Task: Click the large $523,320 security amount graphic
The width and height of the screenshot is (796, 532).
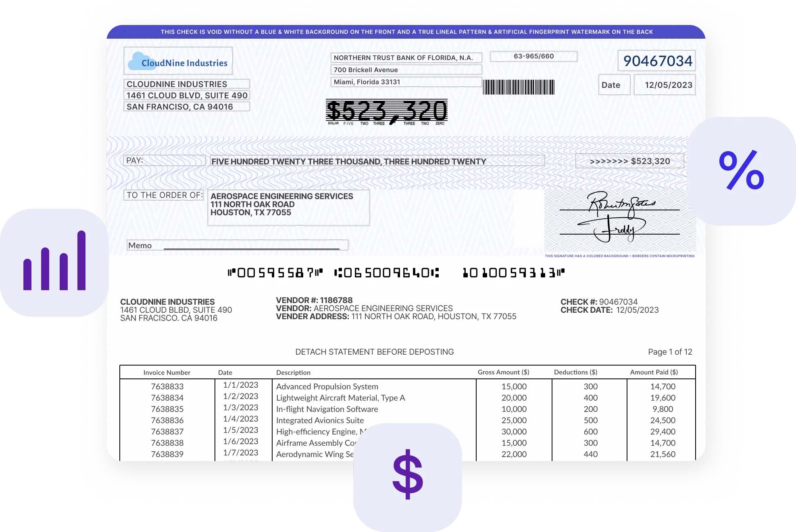Action: (386, 112)
